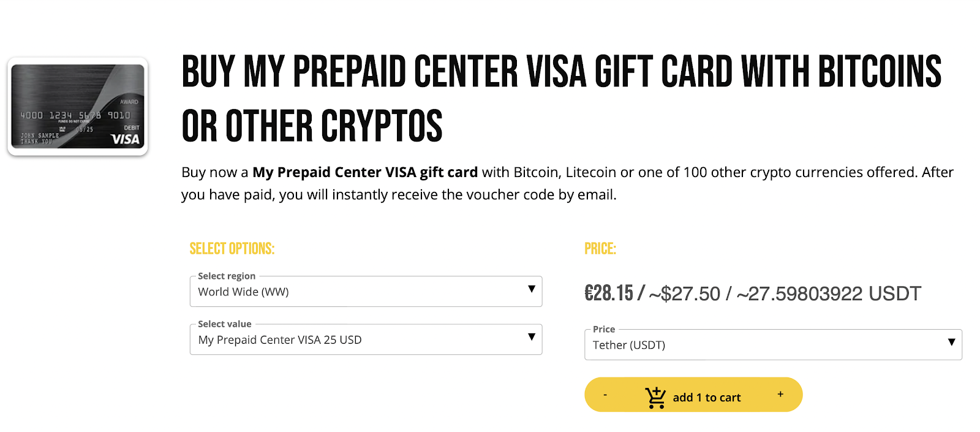This screenshot has height=432, width=980.
Task: Click the arrow on the Tether price selector
Action: pyautogui.click(x=951, y=342)
